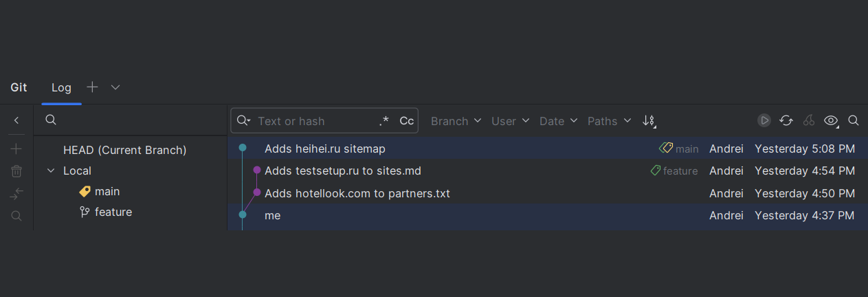
Task: Click author Andrei on the me commit row
Action: [726, 215]
